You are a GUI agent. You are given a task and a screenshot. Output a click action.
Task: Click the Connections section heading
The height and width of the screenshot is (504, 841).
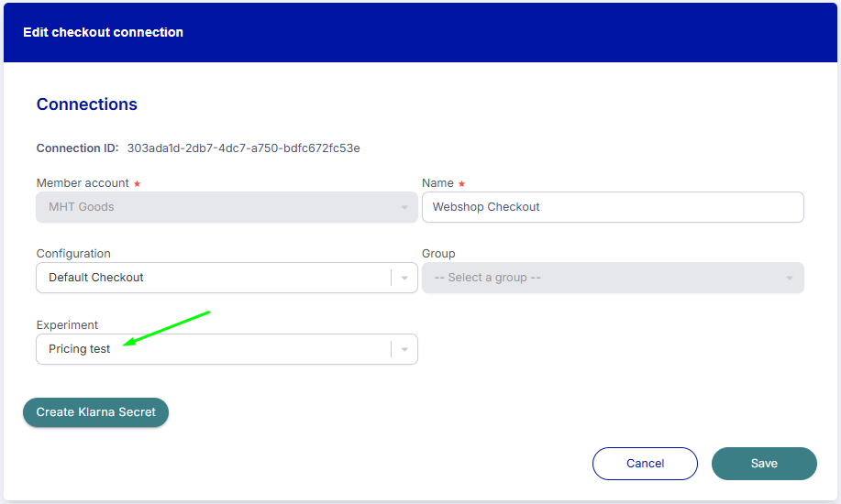click(x=87, y=104)
